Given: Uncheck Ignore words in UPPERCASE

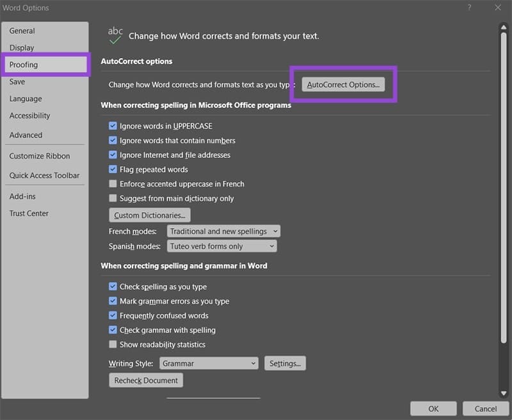Looking at the screenshot, I should [x=113, y=126].
